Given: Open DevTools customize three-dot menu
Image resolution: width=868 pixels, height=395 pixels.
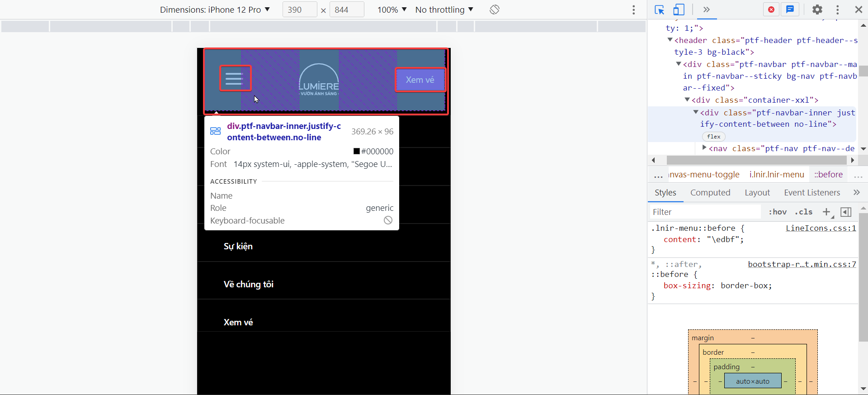Looking at the screenshot, I should (x=838, y=10).
